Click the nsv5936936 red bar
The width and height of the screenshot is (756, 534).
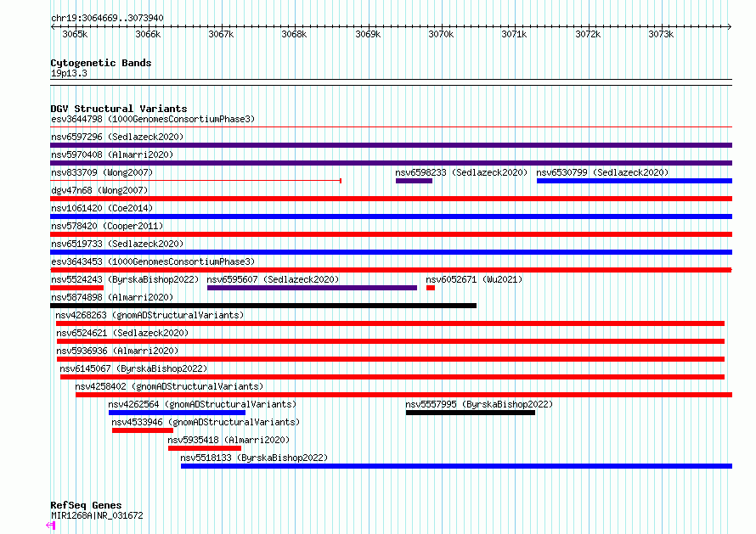(x=391, y=359)
